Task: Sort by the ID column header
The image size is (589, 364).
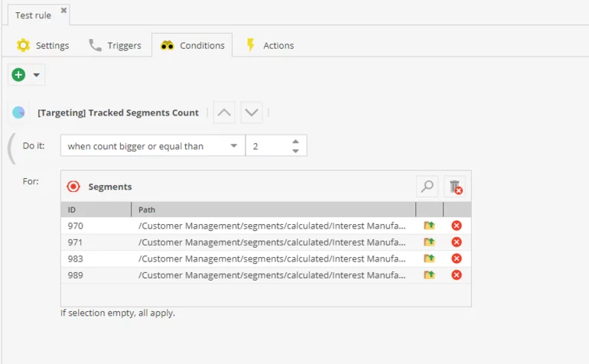Action: pyautogui.click(x=96, y=210)
